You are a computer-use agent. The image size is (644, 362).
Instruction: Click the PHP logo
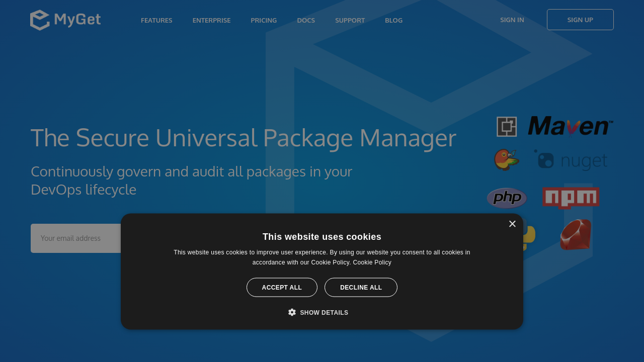tap(507, 198)
